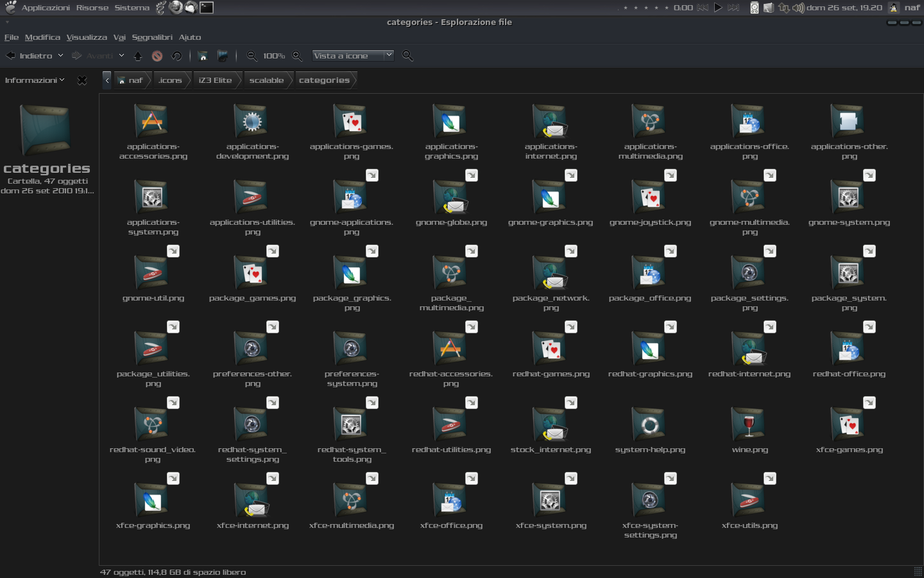Open the Indietro history dropdown arrow
The width and height of the screenshot is (924, 578).
pyautogui.click(x=60, y=56)
